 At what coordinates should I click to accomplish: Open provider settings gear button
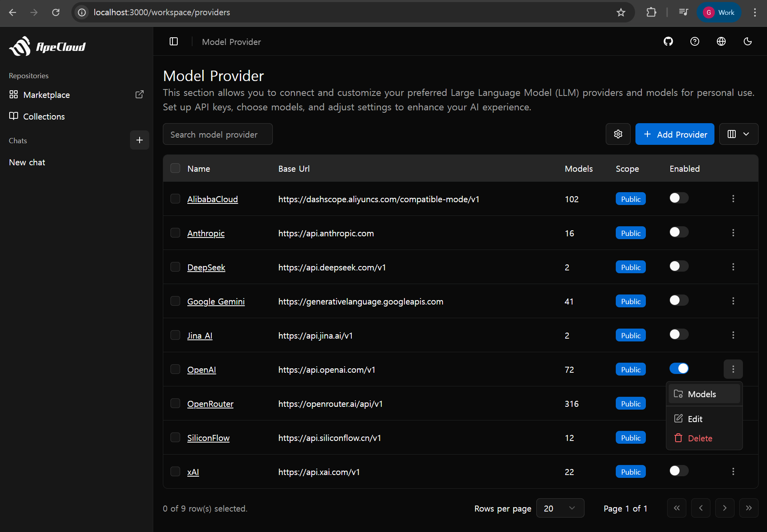pos(618,134)
